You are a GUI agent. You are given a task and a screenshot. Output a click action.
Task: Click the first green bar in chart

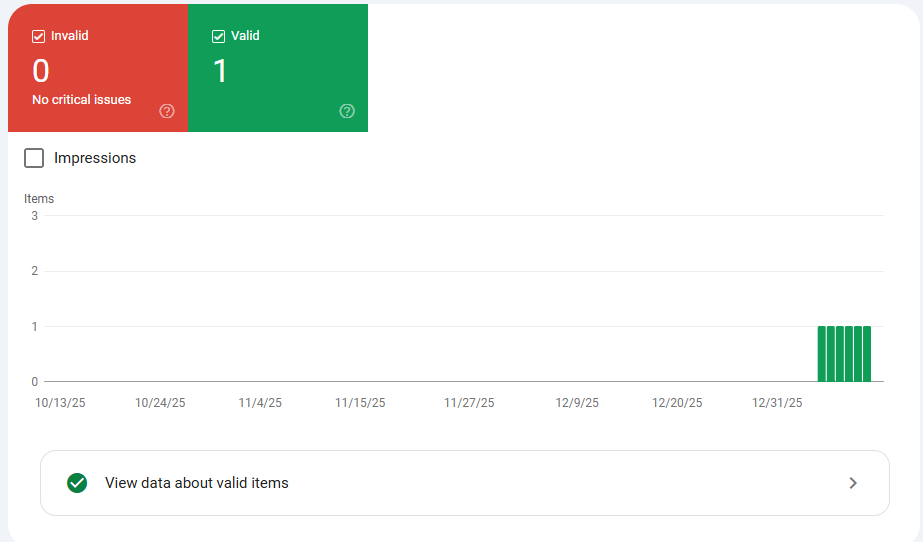[822, 354]
